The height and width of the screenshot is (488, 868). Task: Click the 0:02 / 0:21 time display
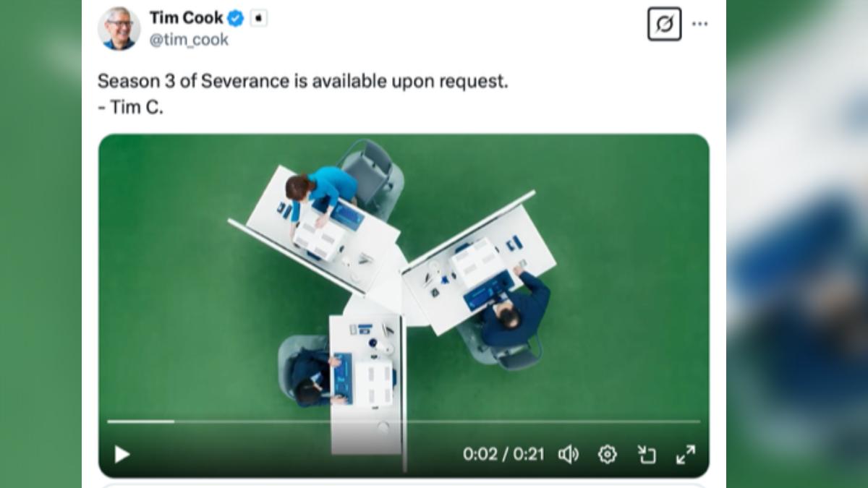503,454
